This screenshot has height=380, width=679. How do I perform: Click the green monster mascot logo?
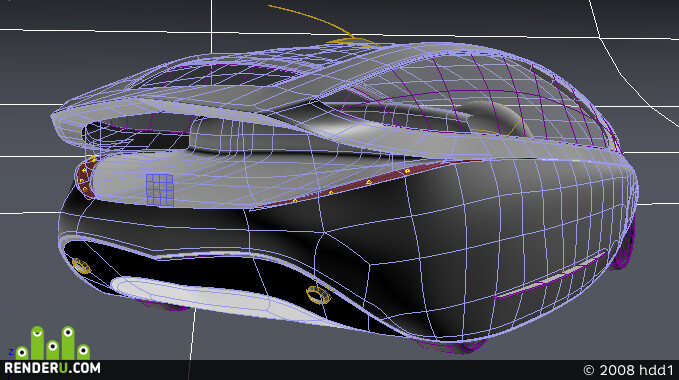pyautogui.click(x=53, y=343)
